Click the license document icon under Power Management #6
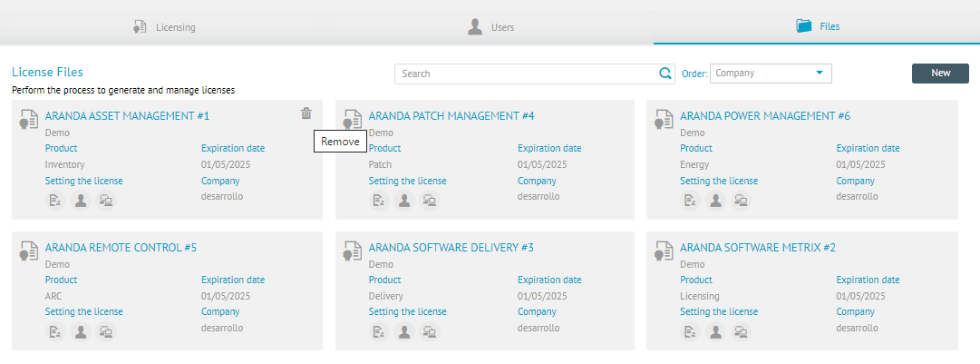Viewport: 980px width, 364px height. (x=690, y=201)
